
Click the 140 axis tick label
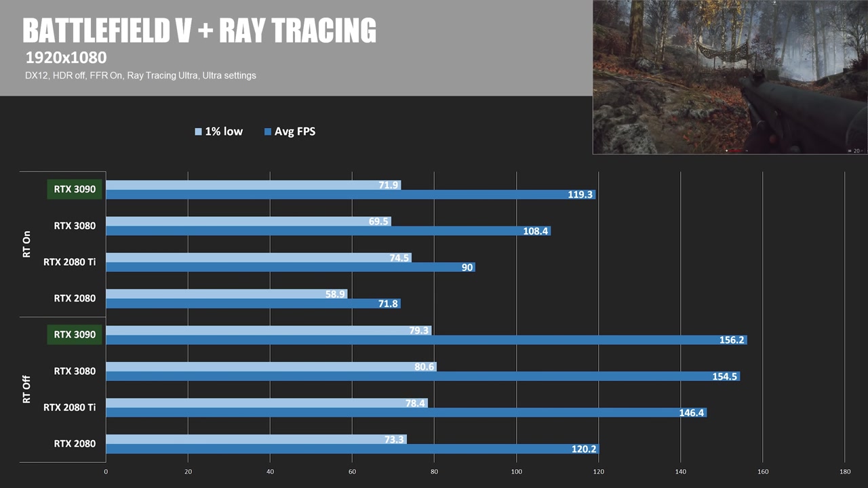point(681,472)
